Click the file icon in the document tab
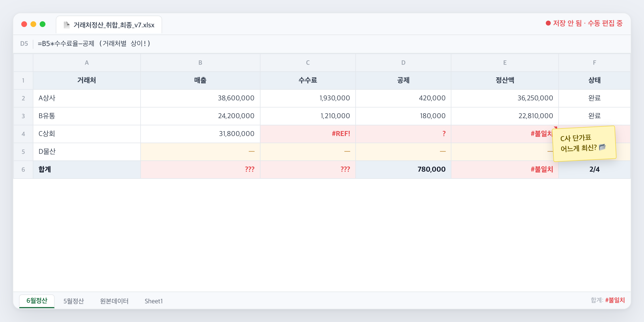The height and width of the screenshot is (322, 644). [x=67, y=25]
